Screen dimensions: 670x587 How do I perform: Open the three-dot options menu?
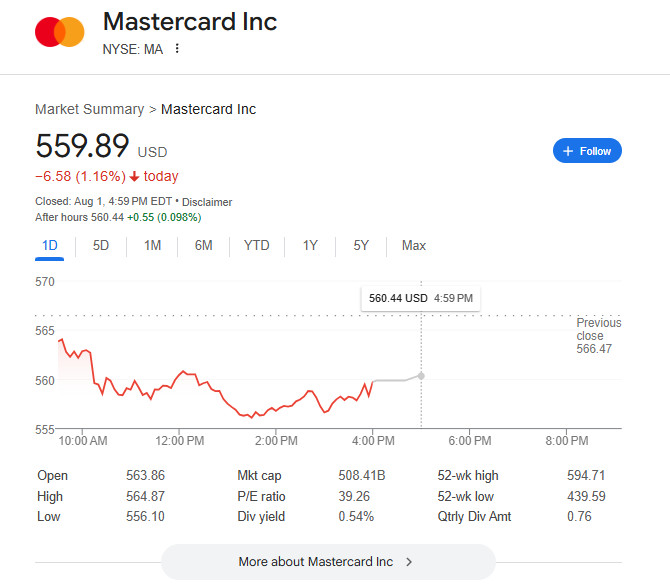click(178, 48)
